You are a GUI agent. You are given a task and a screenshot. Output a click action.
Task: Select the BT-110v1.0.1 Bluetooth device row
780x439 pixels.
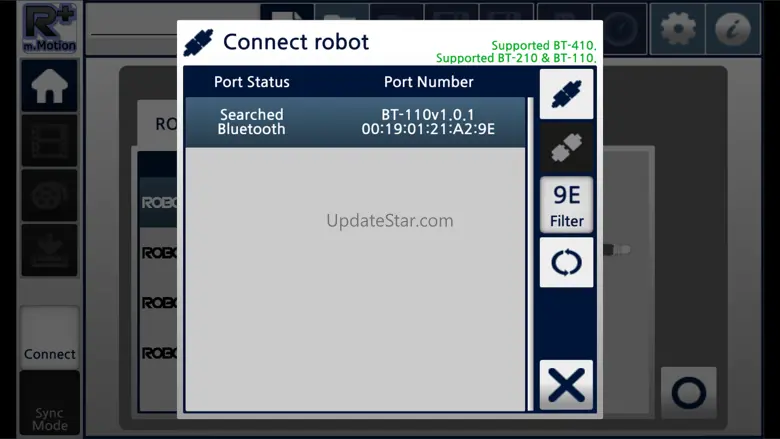(x=355, y=122)
